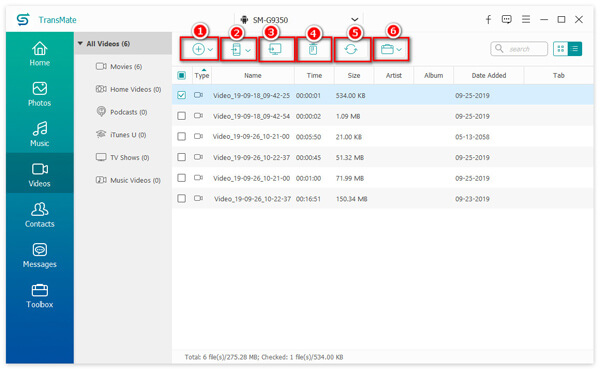Image resolution: width=600 pixels, height=370 pixels.
Task: Sort by the Size column header
Action: pyautogui.click(x=354, y=75)
